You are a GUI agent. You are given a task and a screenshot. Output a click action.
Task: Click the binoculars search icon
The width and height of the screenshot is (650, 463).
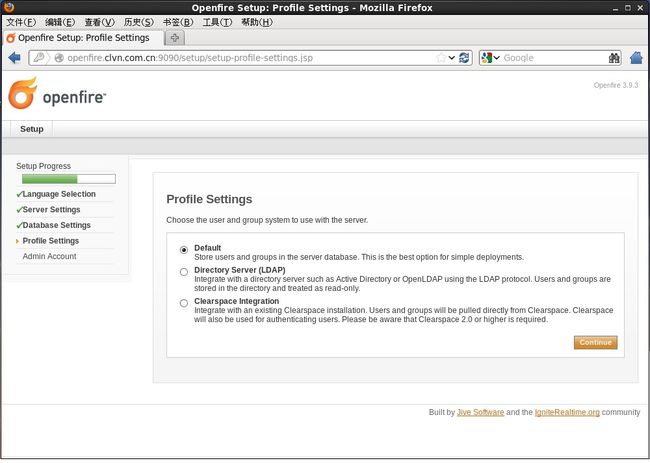[x=614, y=58]
